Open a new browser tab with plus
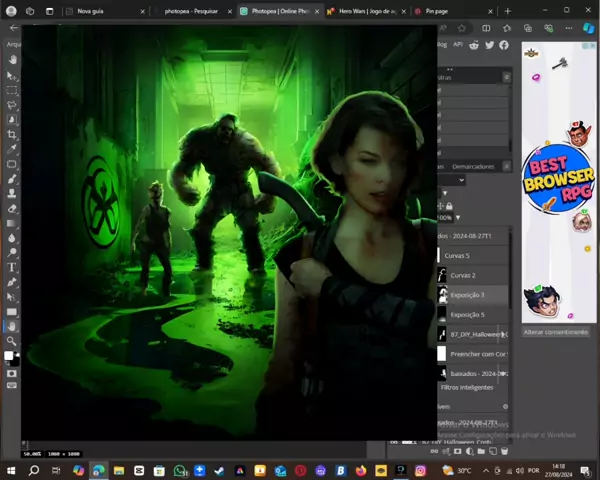The width and height of the screenshot is (600, 480). pos(508,11)
